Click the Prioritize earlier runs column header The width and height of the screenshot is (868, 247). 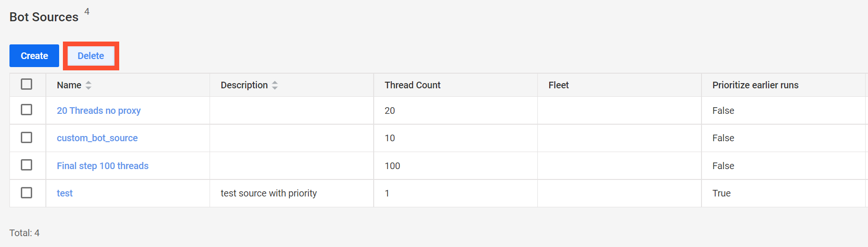755,85
